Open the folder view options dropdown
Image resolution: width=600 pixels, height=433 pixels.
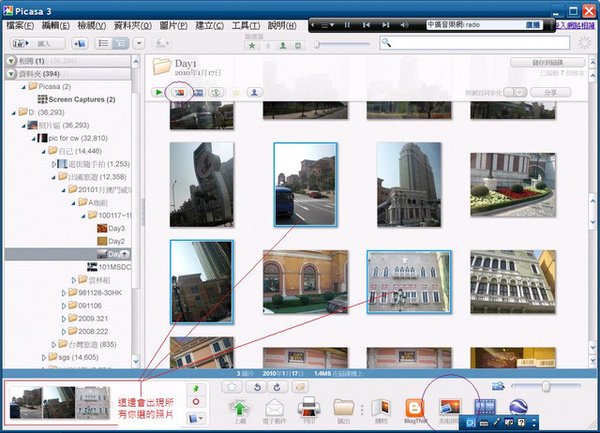pyautogui.click(x=139, y=43)
